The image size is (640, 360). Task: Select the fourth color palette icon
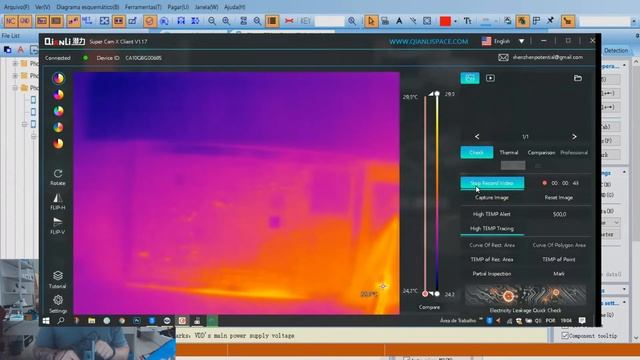(x=58, y=127)
